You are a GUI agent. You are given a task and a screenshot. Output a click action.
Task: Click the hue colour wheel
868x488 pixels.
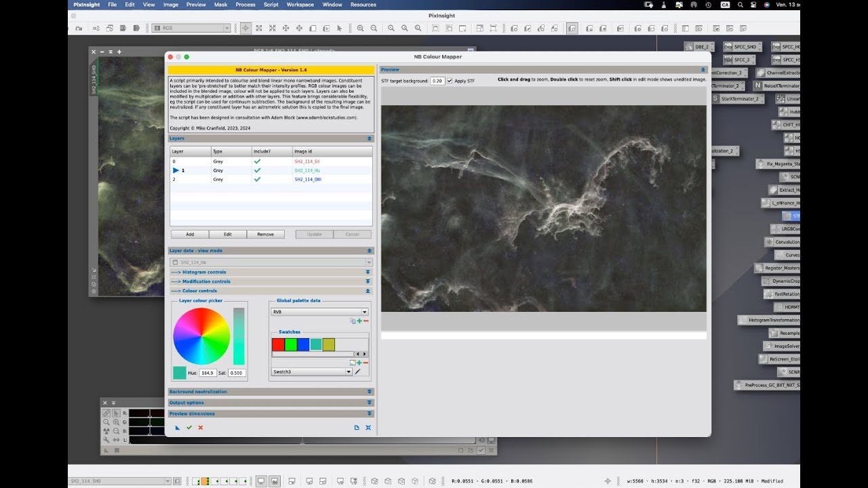[x=201, y=336]
